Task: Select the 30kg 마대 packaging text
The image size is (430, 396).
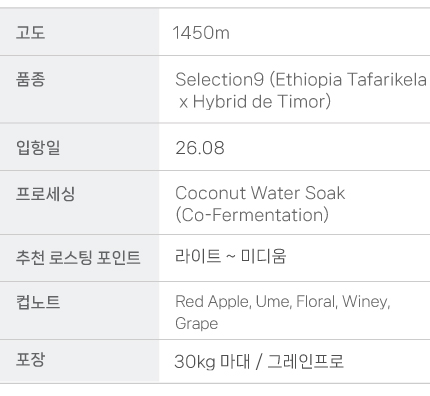Action: (212, 361)
